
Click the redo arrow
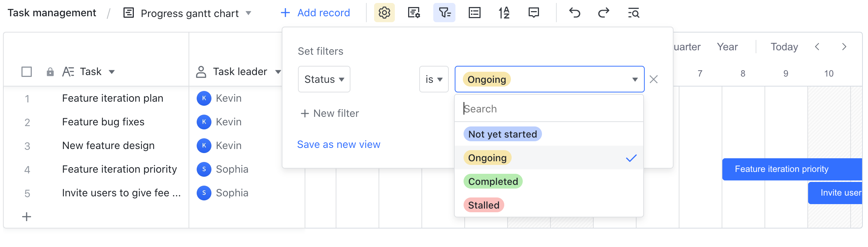(603, 13)
